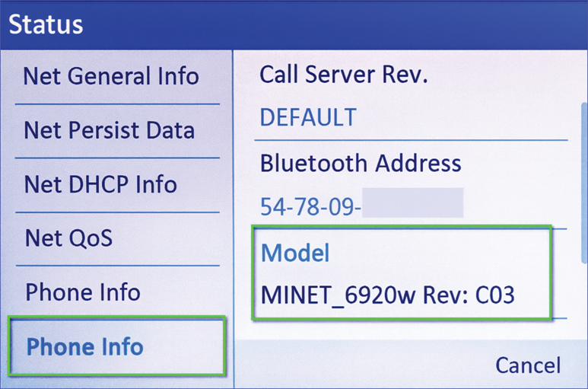This screenshot has height=389, width=588.
Task: Click the empty title bar right of Status
Action: pyautogui.click(x=342, y=24)
